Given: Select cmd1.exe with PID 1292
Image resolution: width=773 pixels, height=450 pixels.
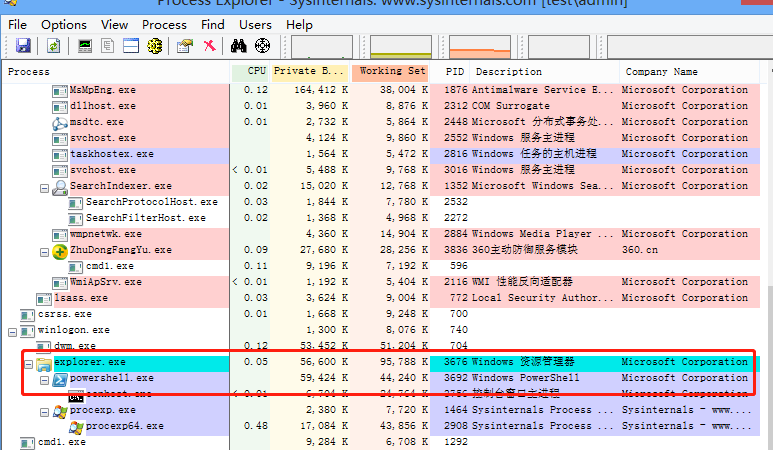Looking at the screenshot, I should [381, 442].
